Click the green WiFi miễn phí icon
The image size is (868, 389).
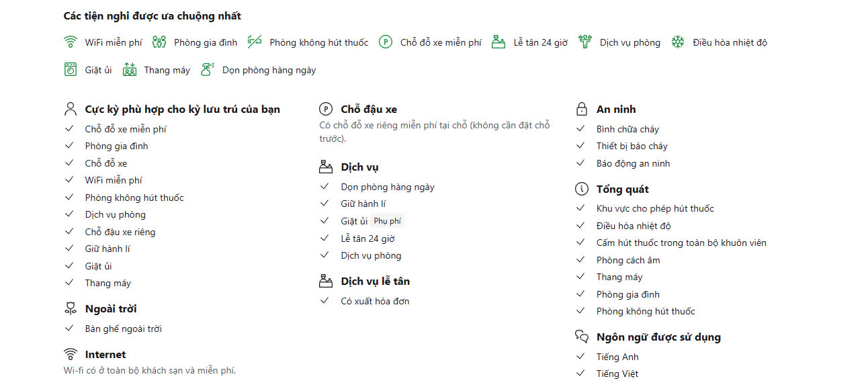click(x=71, y=42)
